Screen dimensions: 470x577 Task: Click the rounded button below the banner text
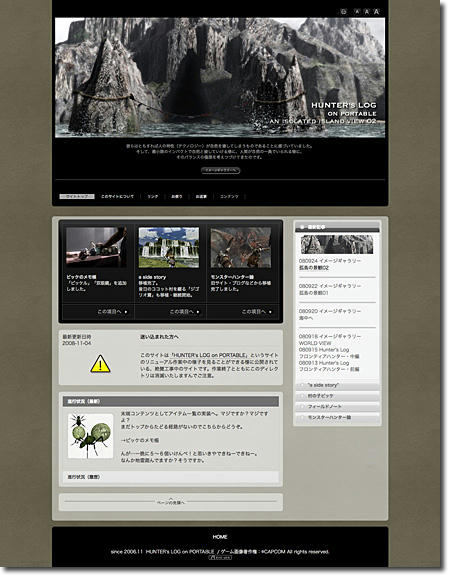click(x=220, y=170)
